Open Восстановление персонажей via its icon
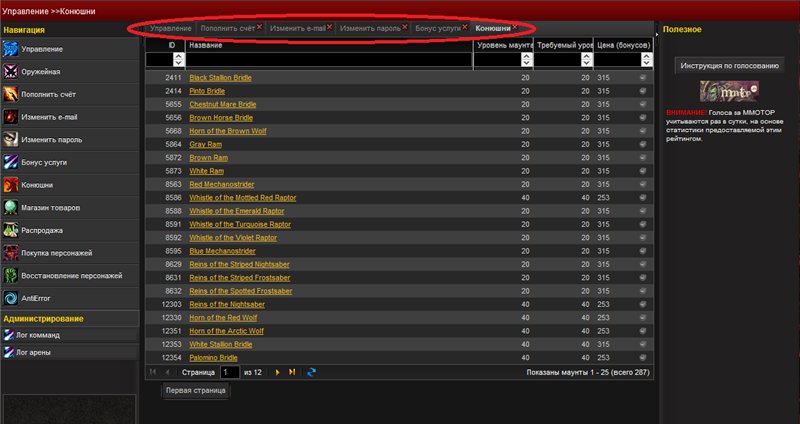This screenshot has width=800, height=424. [x=11, y=275]
